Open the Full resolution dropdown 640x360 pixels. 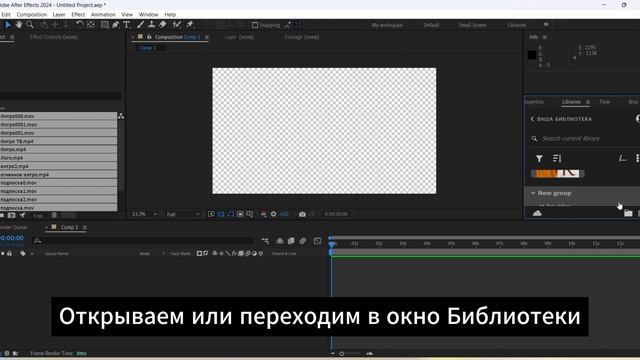coord(182,214)
